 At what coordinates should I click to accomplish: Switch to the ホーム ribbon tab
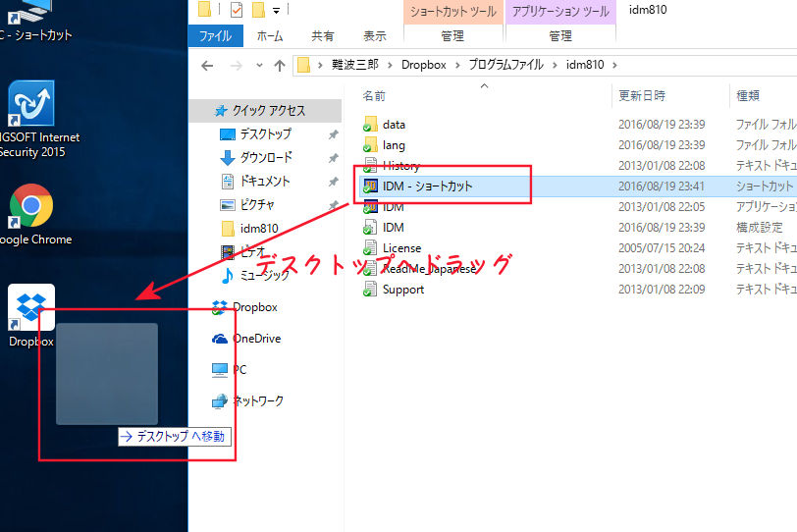270,36
